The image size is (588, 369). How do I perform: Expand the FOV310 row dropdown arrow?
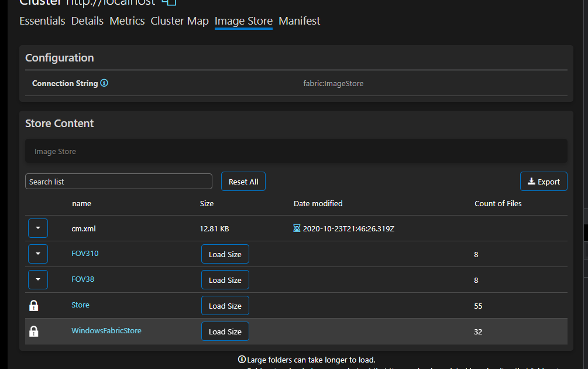coord(37,254)
